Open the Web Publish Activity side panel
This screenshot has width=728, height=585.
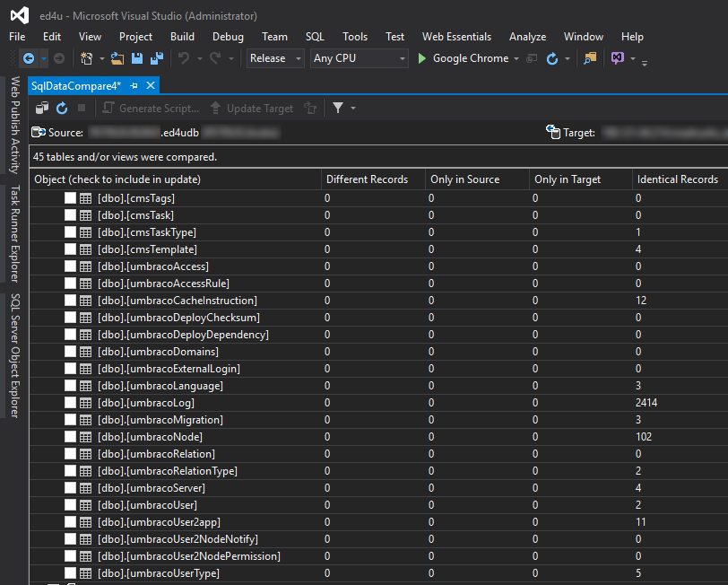click(15, 126)
